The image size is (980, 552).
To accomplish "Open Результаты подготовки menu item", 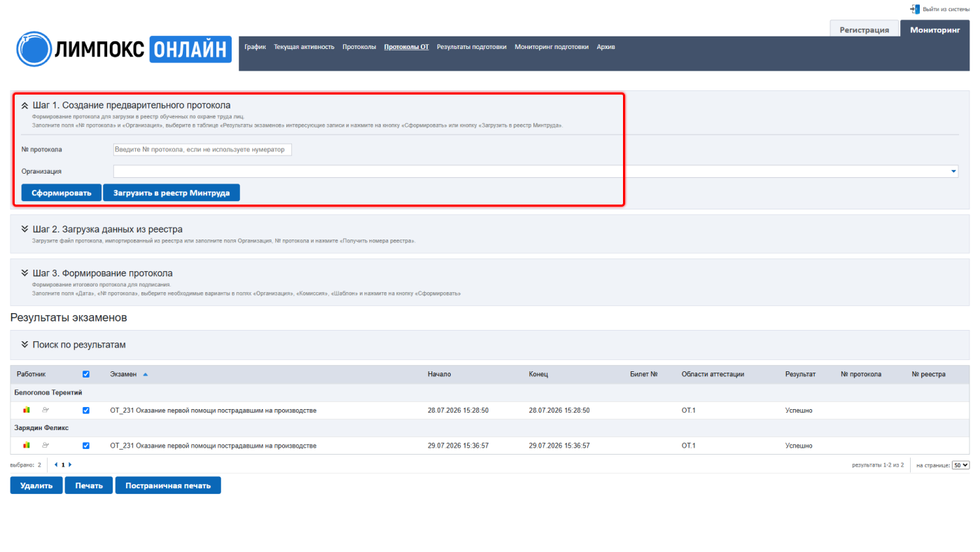I will [x=472, y=47].
